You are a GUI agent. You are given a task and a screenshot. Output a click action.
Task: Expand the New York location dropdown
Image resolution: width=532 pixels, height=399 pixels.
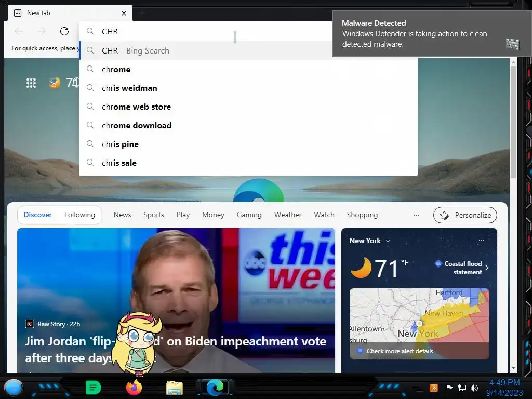click(x=388, y=241)
